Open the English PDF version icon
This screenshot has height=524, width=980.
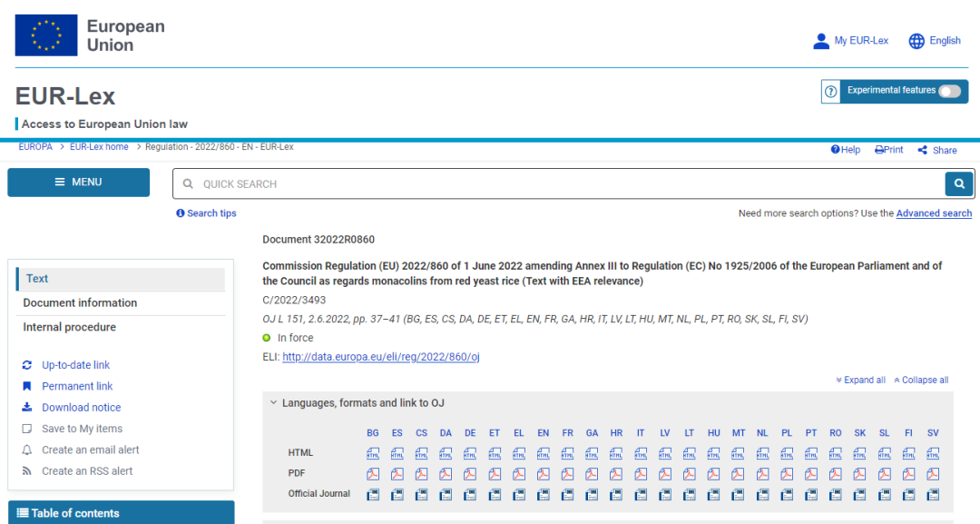(x=544, y=474)
